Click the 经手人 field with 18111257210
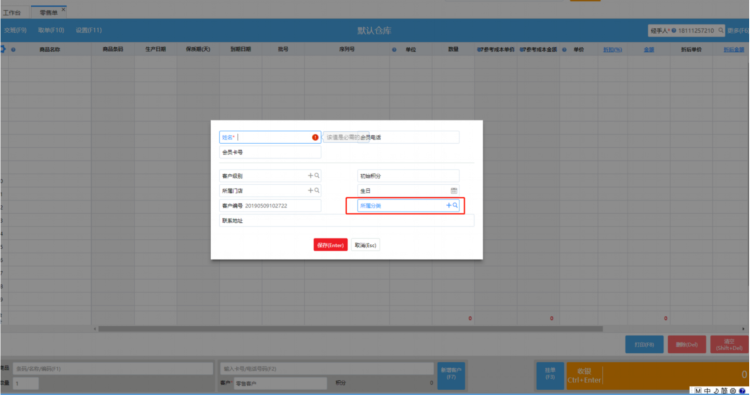This screenshot has width=750, height=395. (686, 31)
